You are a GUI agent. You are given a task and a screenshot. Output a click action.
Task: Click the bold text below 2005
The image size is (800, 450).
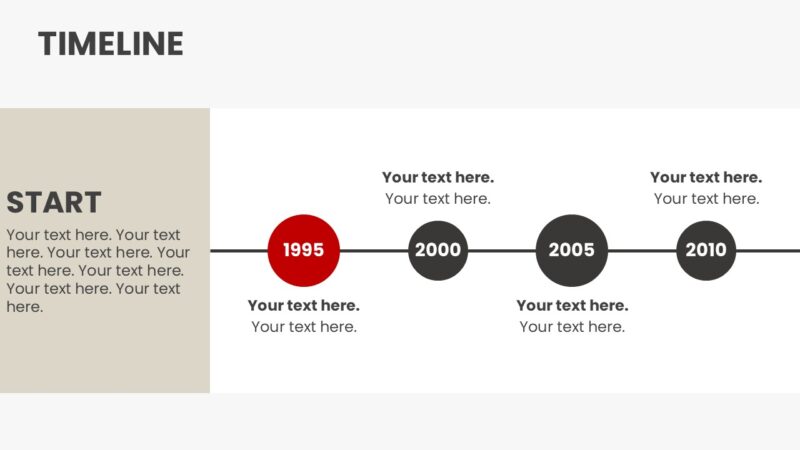(x=572, y=306)
